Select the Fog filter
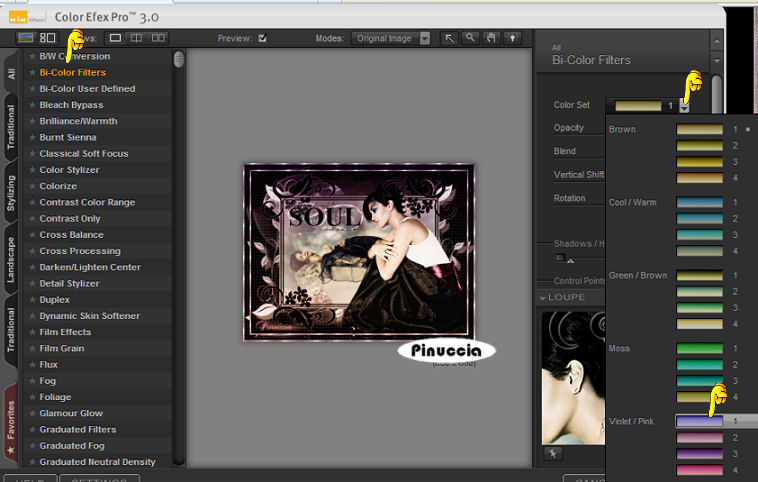 click(x=47, y=381)
